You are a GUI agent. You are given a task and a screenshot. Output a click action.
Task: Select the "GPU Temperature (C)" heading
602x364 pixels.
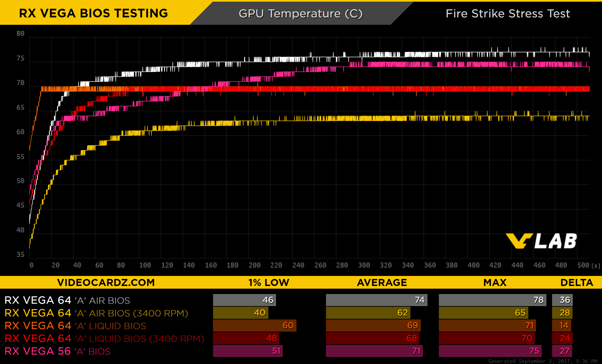pyautogui.click(x=300, y=14)
